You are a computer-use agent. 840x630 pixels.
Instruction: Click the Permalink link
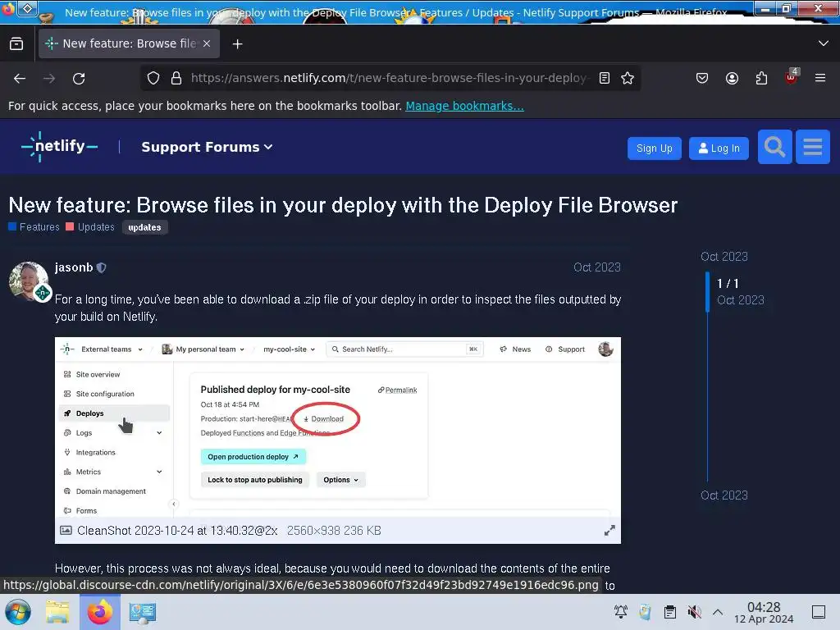click(x=398, y=390)
